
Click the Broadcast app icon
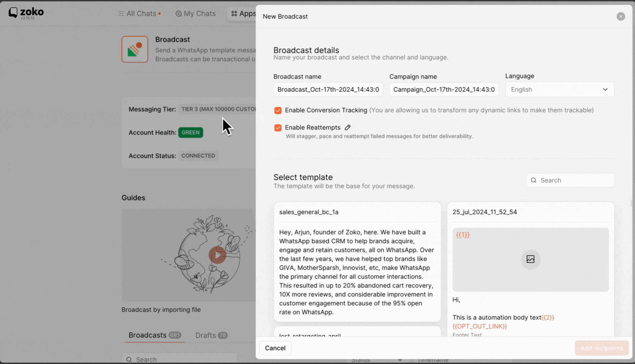pos(135,49)
